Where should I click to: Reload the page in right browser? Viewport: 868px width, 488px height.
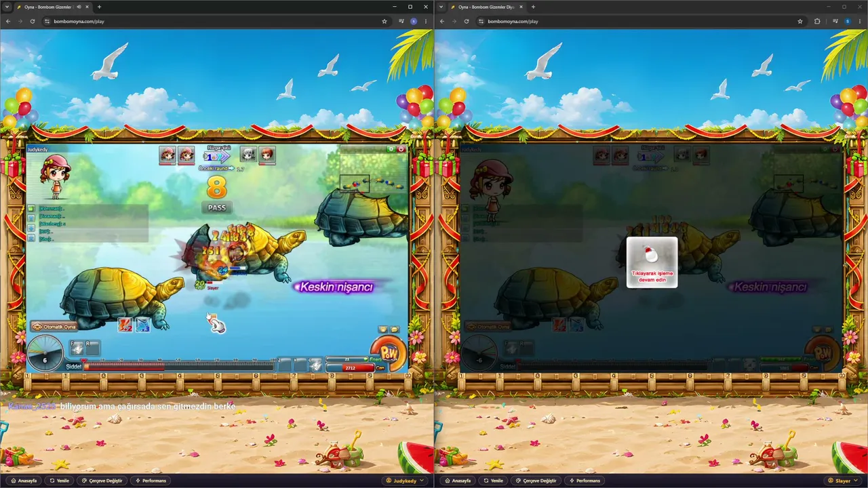click(467, 21)
